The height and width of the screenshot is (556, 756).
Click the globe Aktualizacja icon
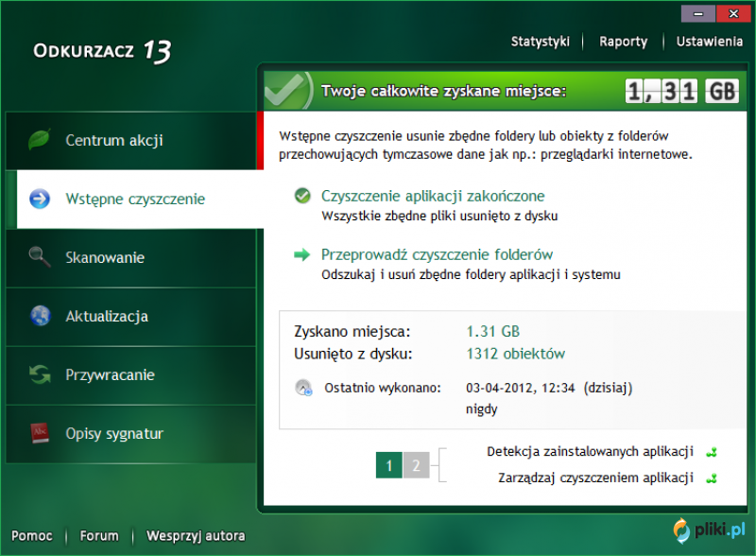(x=40, y=316)
